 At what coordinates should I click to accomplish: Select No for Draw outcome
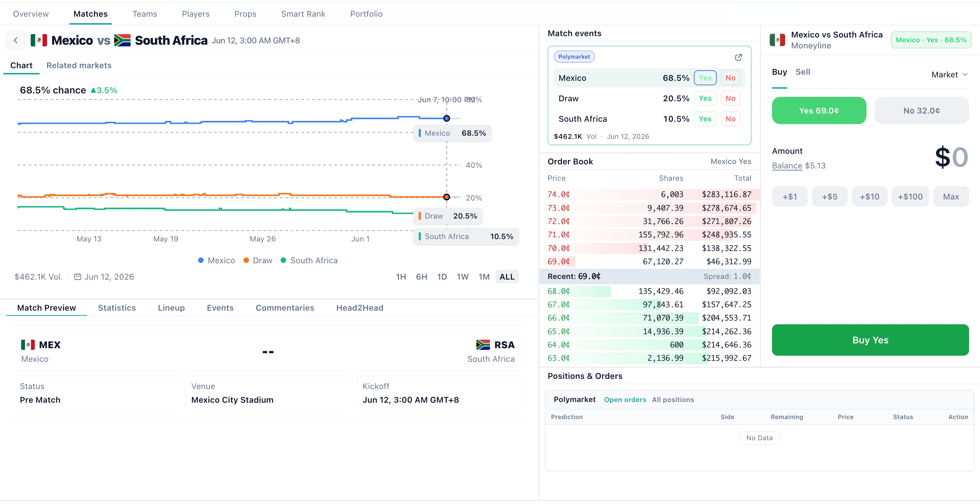[730, 99]
